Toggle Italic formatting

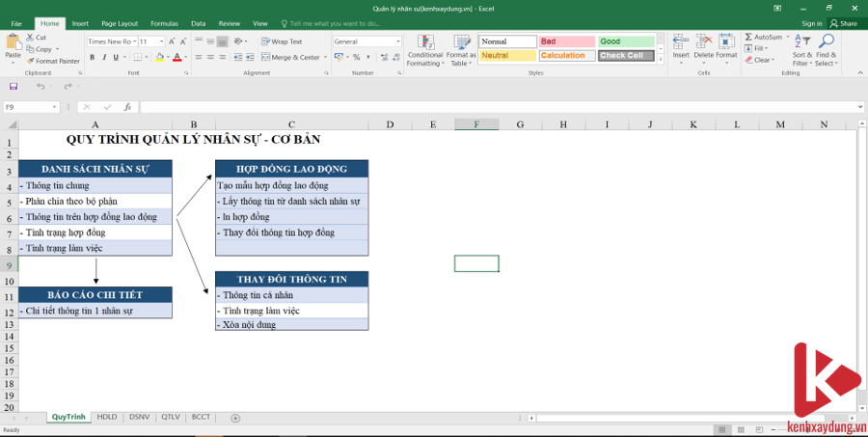coord(105,57)
